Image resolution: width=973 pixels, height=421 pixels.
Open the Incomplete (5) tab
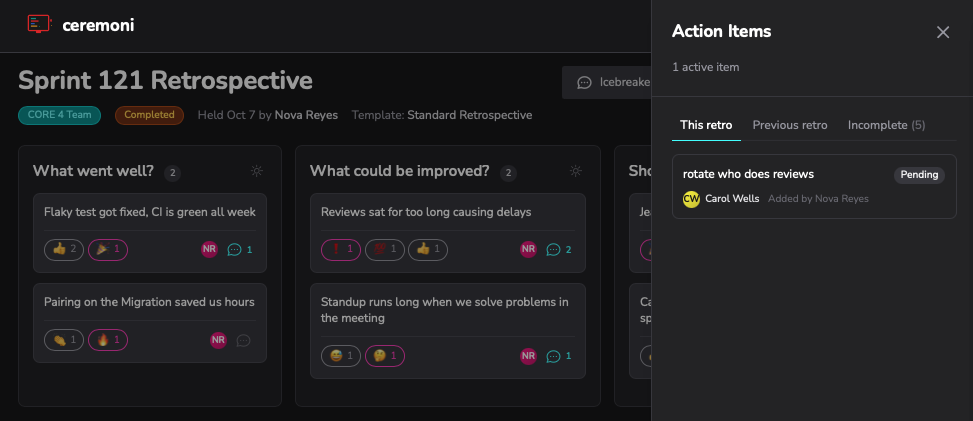point(886,125)
